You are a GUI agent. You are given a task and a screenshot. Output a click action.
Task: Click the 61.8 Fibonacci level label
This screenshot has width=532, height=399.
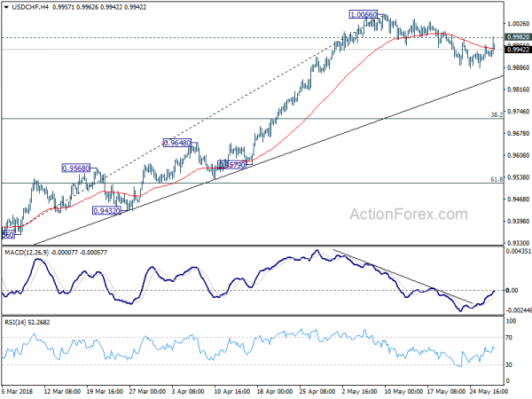point(497,179)
